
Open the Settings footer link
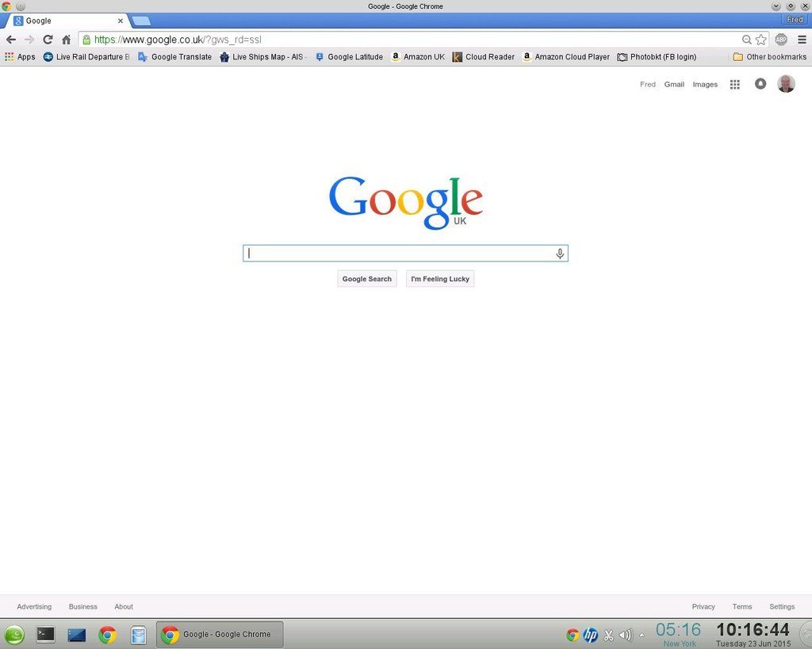point(781,606)
